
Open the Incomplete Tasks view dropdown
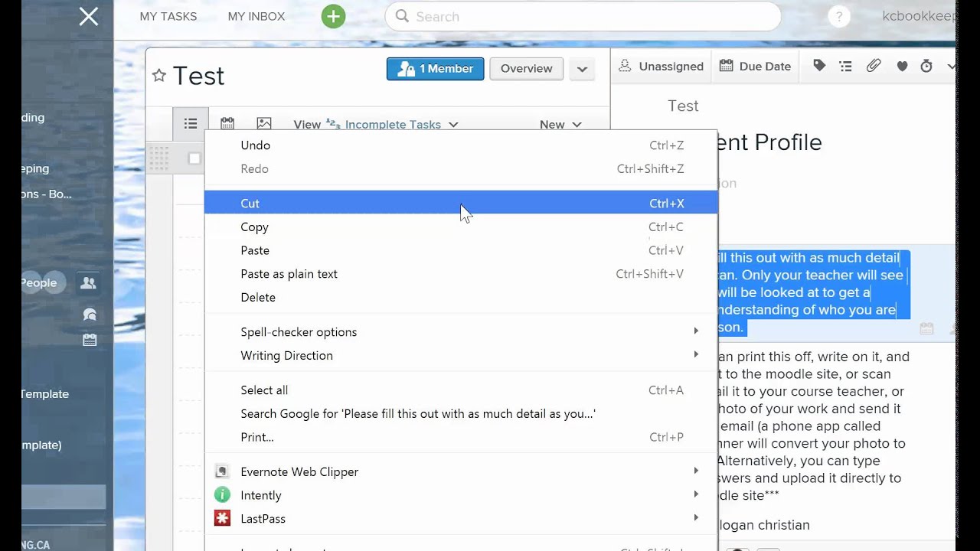coord(401,124)
